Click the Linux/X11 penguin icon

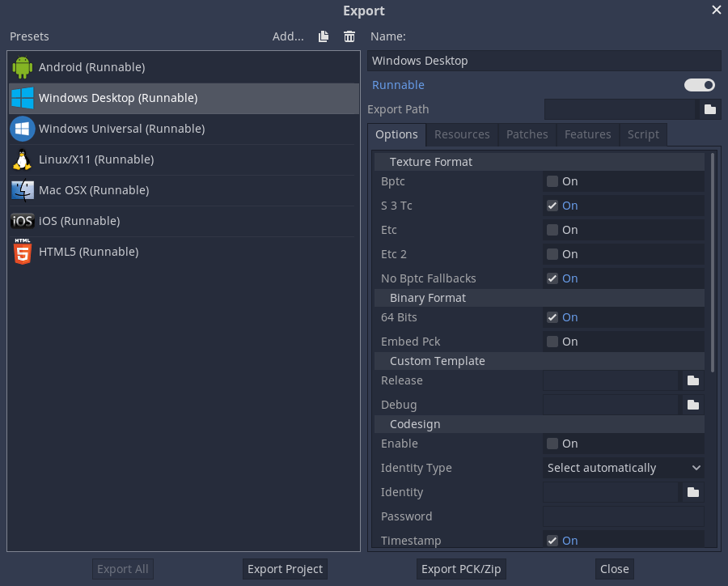pyautogui.click(x=23, y=159)
